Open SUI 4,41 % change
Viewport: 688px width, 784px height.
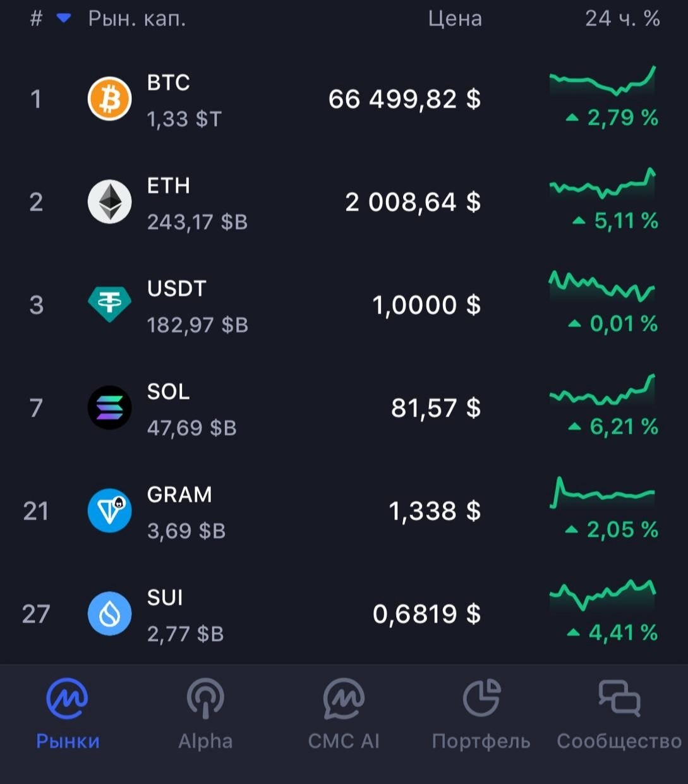click(x=613, y=632)
